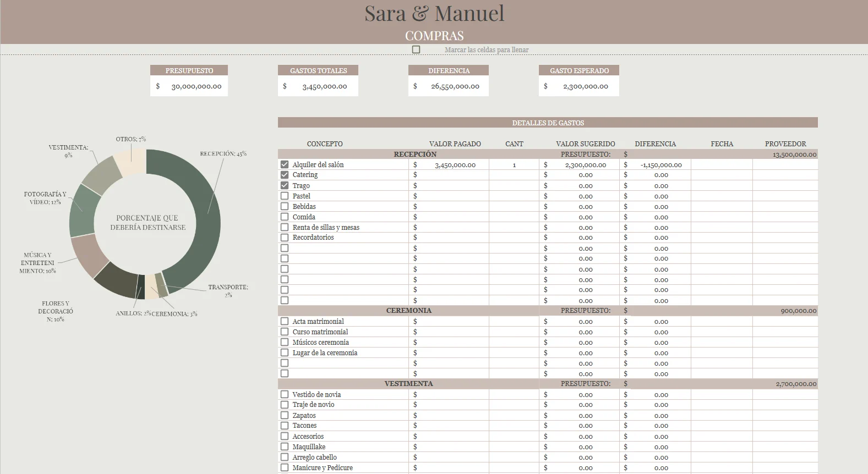Screen dimensions: 868x474
Task: Toggle the Trago checkbox off
Action: click(x=285, y=185)
